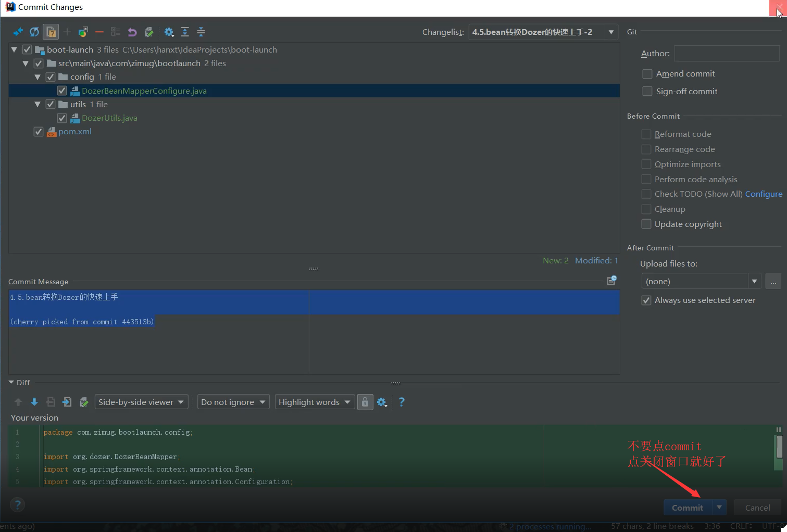The width and height of the screenshot is (787, 532).
Task: Select DozerUtils.java in the tree
Action: [x=109, y=118]
